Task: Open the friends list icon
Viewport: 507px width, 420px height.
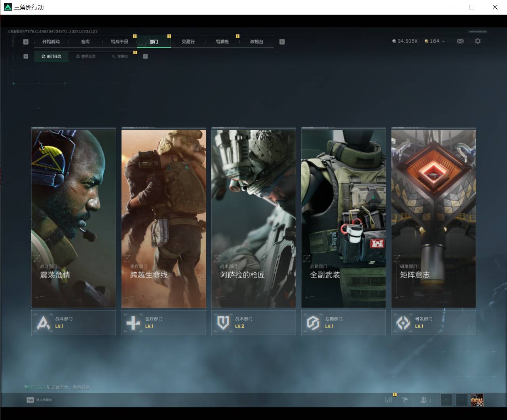Action: [x=426, y=400]
